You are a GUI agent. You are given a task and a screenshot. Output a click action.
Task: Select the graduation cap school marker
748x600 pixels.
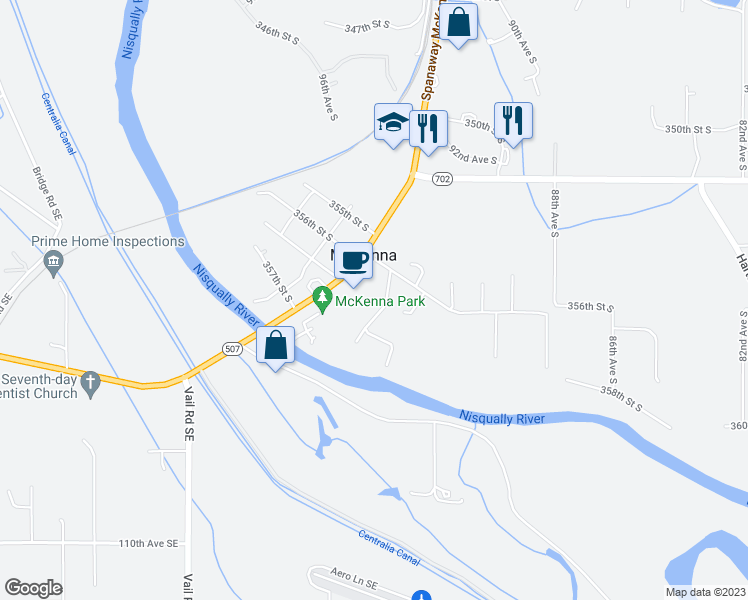click(x=393, y=123)
